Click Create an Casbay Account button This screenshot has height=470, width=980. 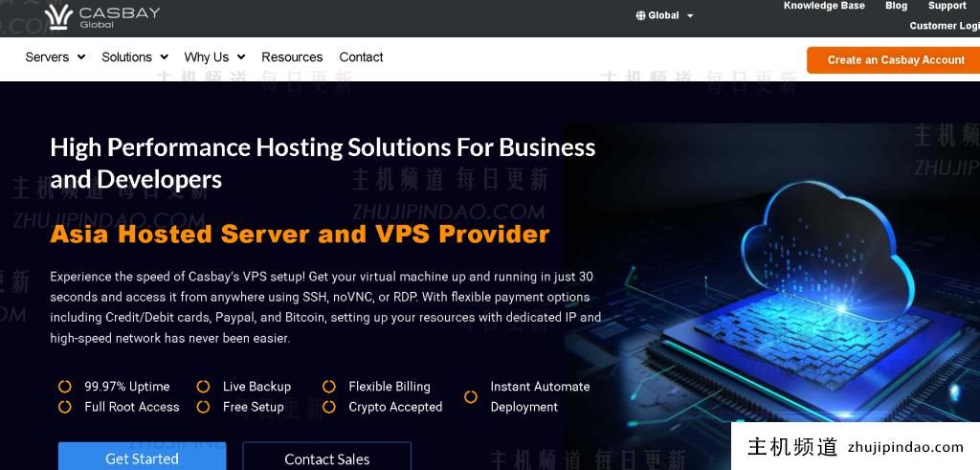pyautogui.click(x=894, y=60)
